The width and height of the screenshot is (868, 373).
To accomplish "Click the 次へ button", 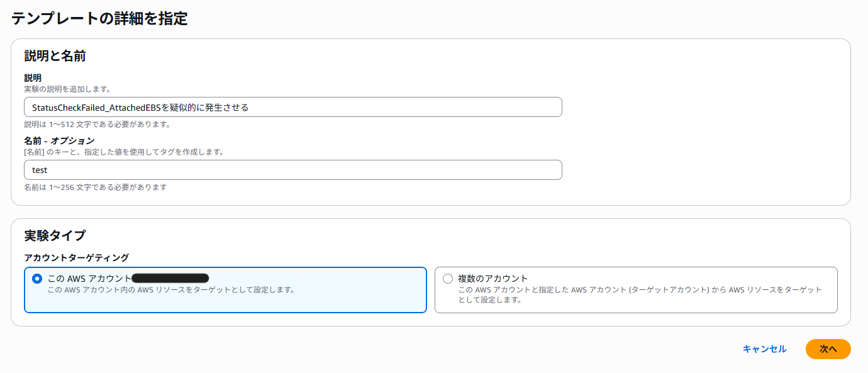I will pos(828,349).
